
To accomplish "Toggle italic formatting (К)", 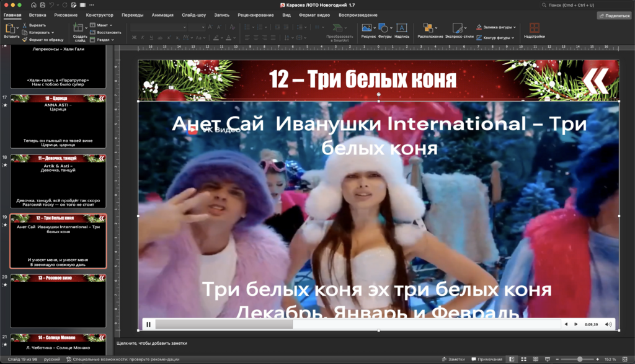I will pos(143,38).
